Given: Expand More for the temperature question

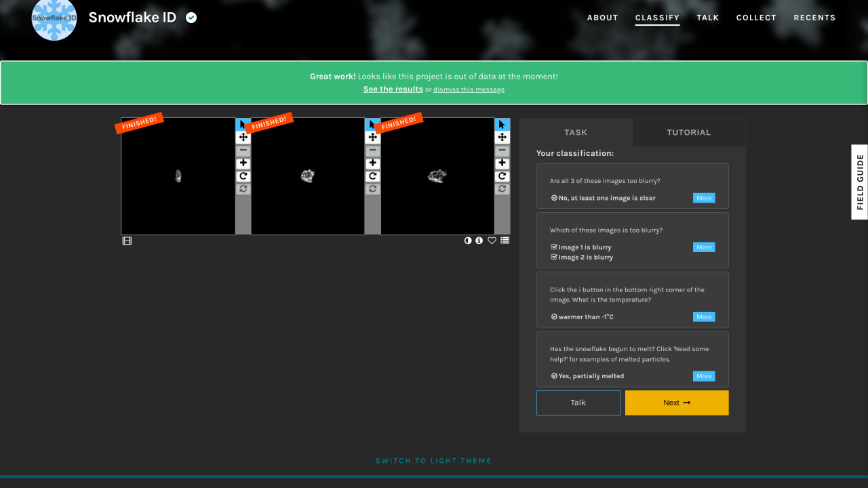Looking at the screenshot, I should point(704,317).
